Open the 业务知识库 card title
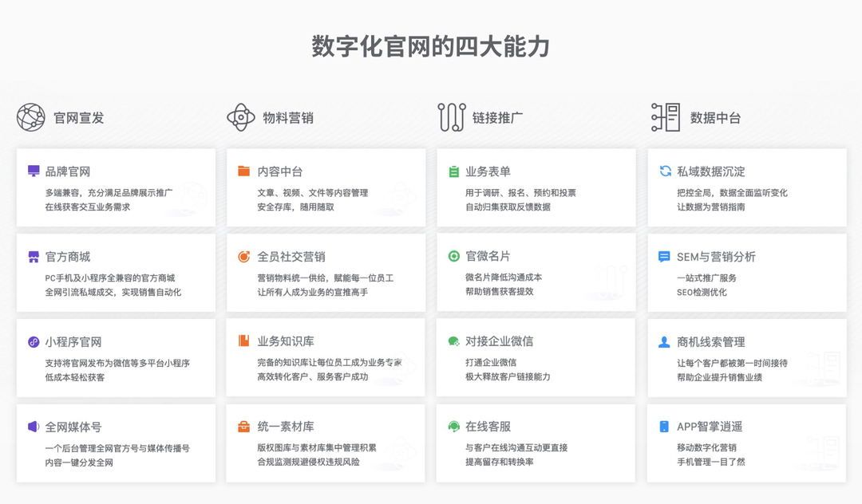The image size is (862, 504). 286,341
